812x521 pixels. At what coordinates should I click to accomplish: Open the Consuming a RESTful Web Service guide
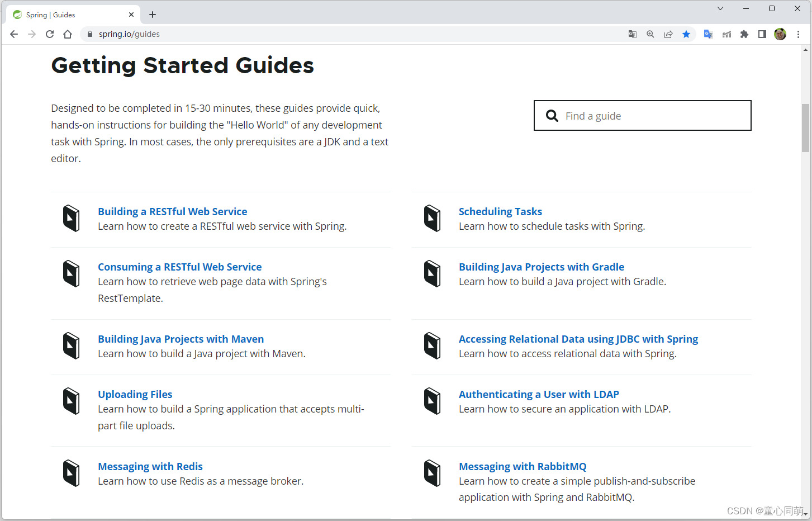pos(179,267)
